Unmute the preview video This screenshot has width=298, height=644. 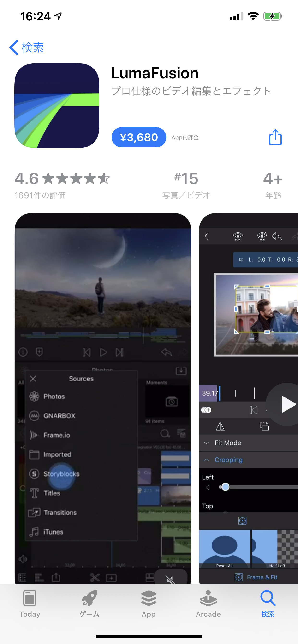point(171,577)
